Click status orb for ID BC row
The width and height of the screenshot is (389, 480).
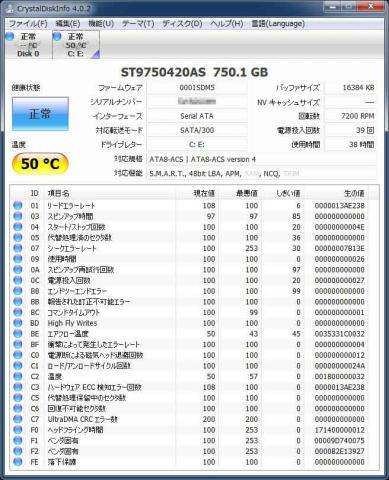18,312
